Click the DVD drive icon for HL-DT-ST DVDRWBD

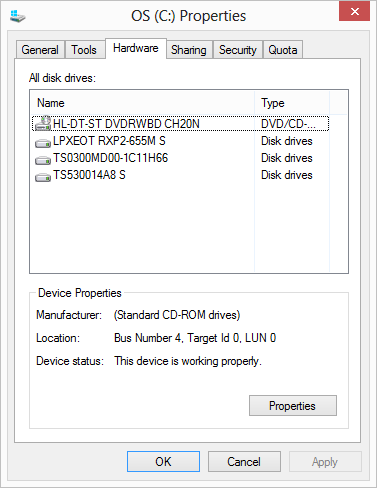[x=43, y=123]
